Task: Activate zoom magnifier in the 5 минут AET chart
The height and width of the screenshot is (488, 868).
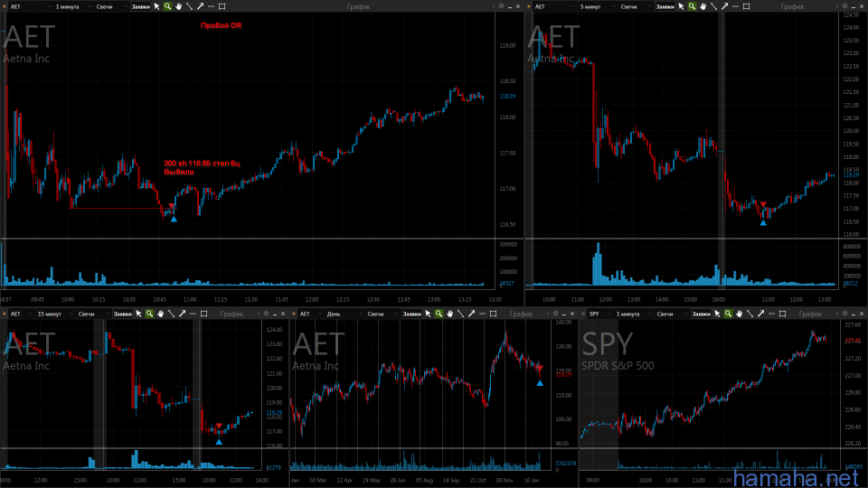Action: pos(692,6)
